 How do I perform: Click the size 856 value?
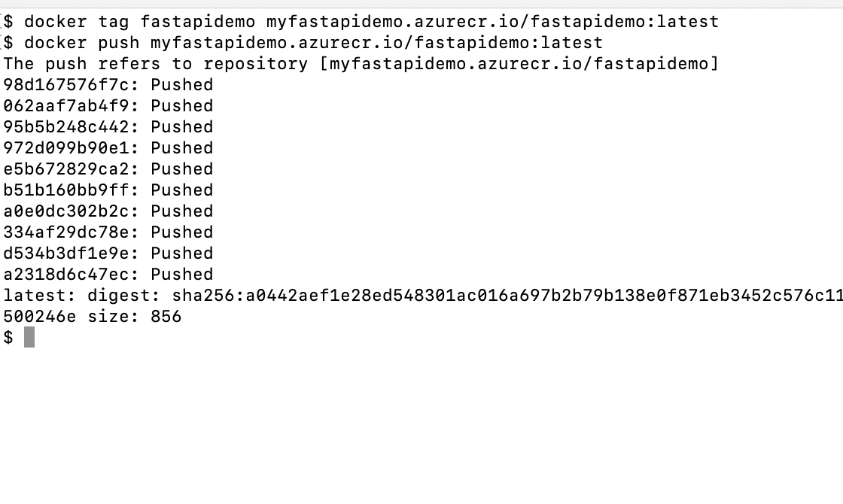coord(166,317)
